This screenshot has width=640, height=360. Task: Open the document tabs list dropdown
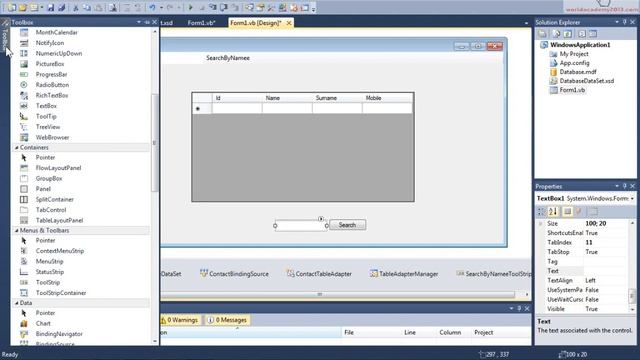[526, 23]
